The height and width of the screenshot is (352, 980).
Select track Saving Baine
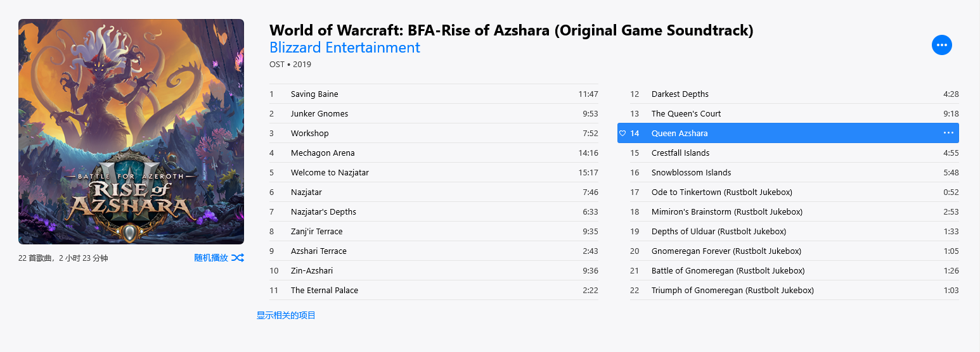click(x=314, y=94)
